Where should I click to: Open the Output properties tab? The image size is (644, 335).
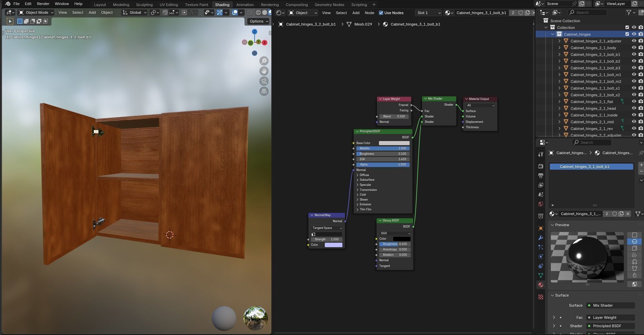tap(541, 176)
